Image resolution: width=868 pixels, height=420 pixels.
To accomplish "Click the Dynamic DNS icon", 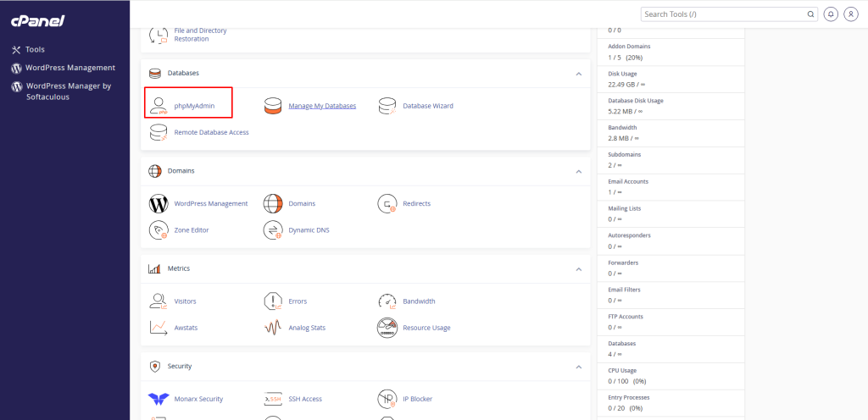I will click(x=272, y=229).
